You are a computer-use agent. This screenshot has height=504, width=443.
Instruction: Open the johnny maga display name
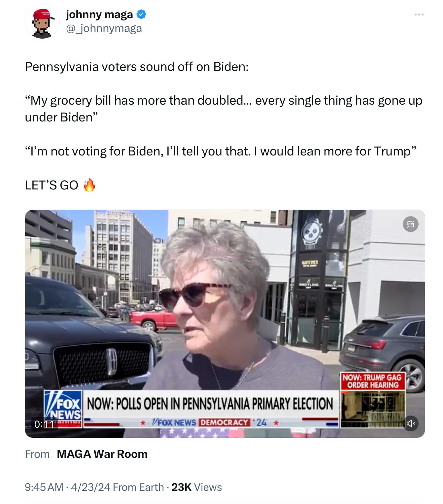(x=99, y=14)
